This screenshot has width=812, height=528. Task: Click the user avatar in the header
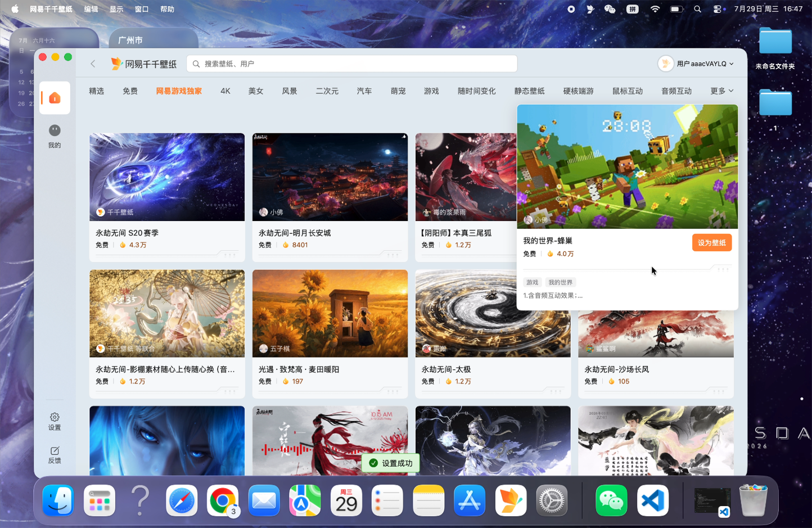pyautogui.click(x=665, y=64)
